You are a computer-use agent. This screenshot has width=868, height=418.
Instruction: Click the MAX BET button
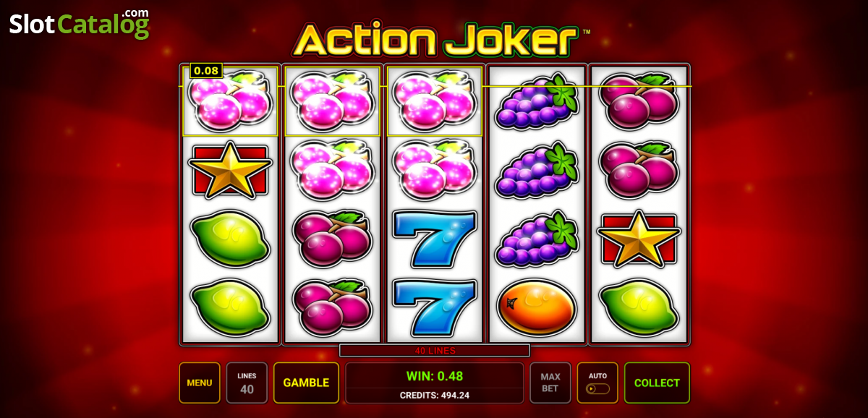(550, 383)
